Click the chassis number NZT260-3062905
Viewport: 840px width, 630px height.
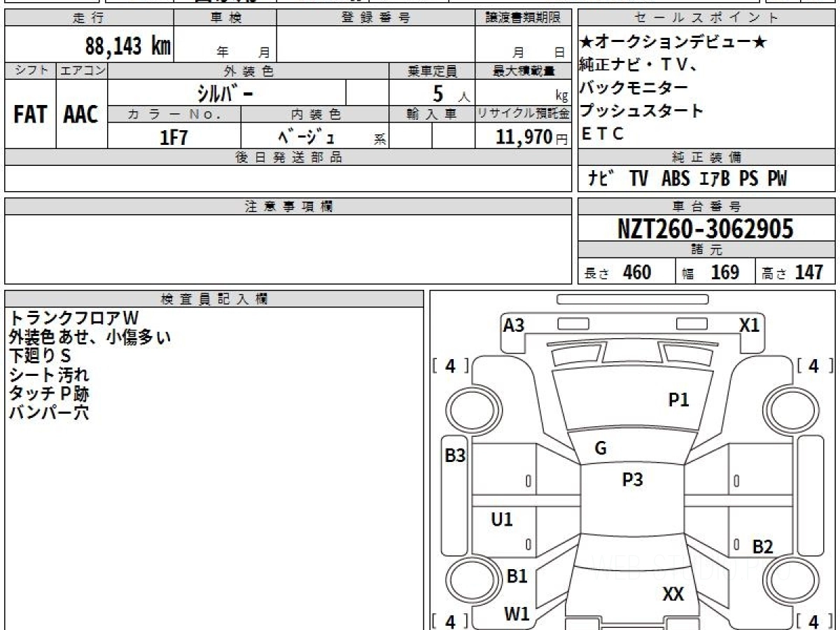pos(706,228)
